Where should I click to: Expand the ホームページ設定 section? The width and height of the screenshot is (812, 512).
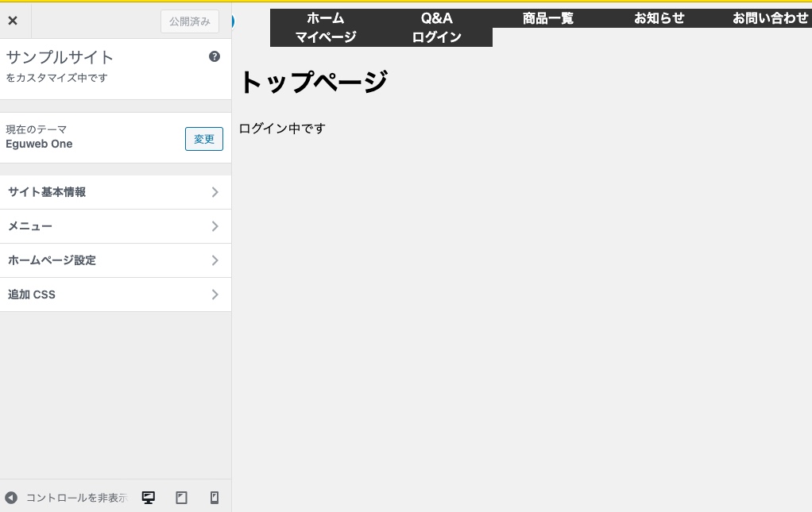tap(115, 260)
